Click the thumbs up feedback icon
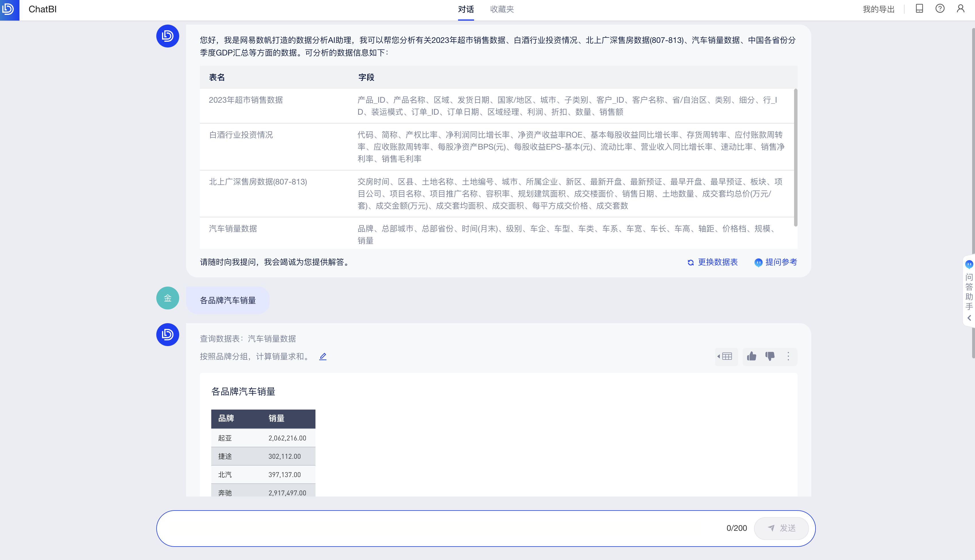 751,356
